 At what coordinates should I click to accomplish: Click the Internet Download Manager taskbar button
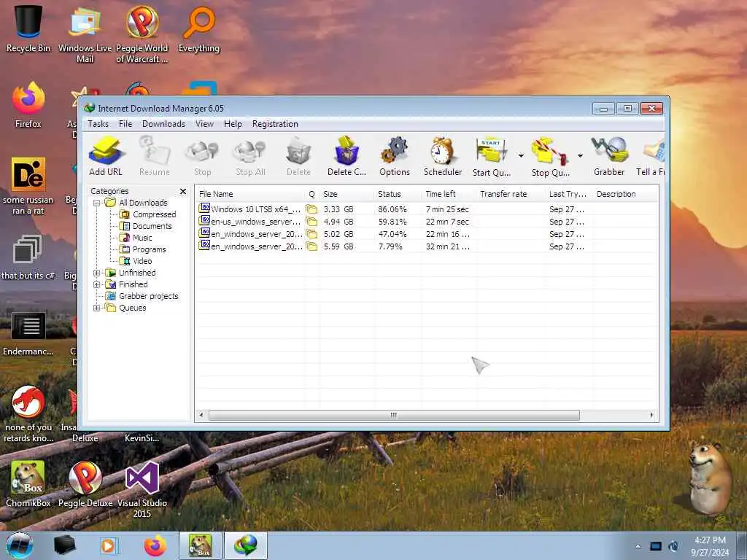(246, 545)
